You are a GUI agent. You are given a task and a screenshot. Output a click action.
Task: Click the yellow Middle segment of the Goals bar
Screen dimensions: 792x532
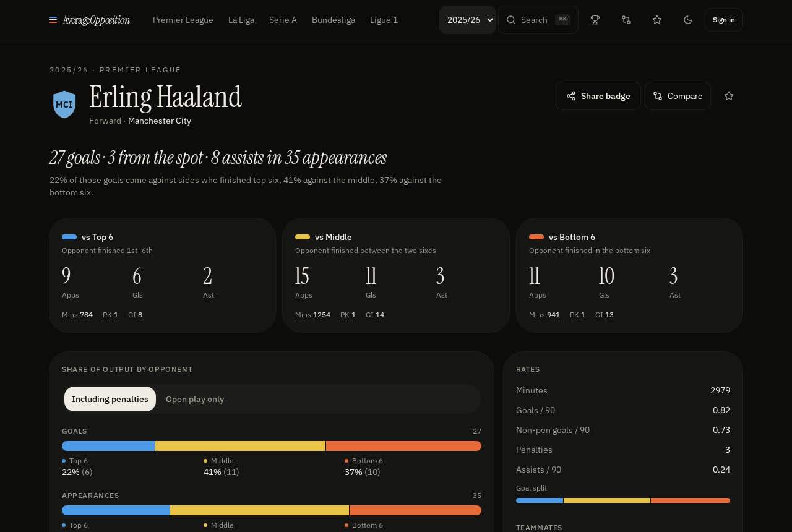click(x=240, y=446)
